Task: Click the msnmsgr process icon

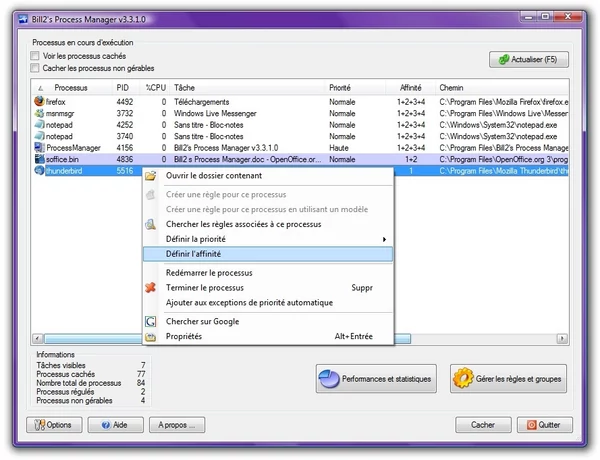Action: coord(39,113)
